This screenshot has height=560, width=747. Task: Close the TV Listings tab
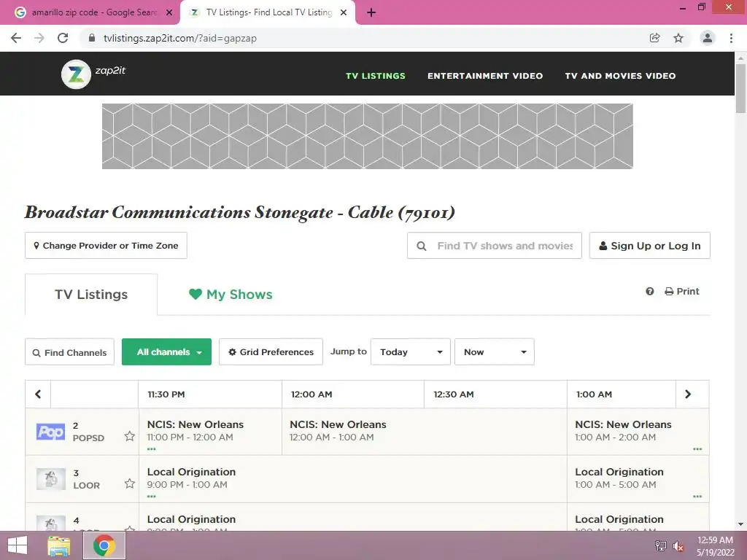coord(344,12)
